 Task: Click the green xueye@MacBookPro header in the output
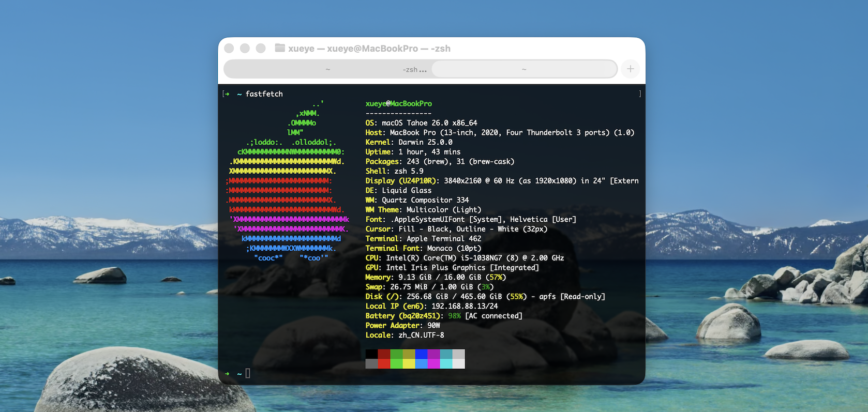pos(398,104)
